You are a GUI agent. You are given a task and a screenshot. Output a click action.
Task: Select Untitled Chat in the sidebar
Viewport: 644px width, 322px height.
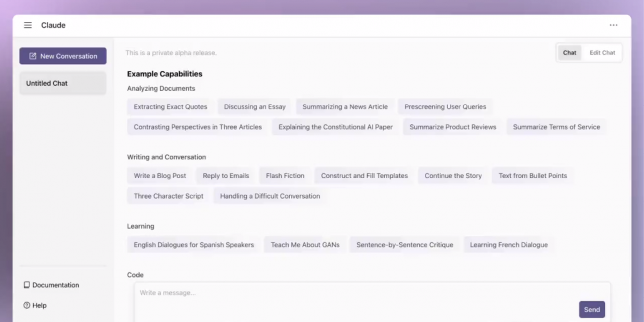point(63,83)
